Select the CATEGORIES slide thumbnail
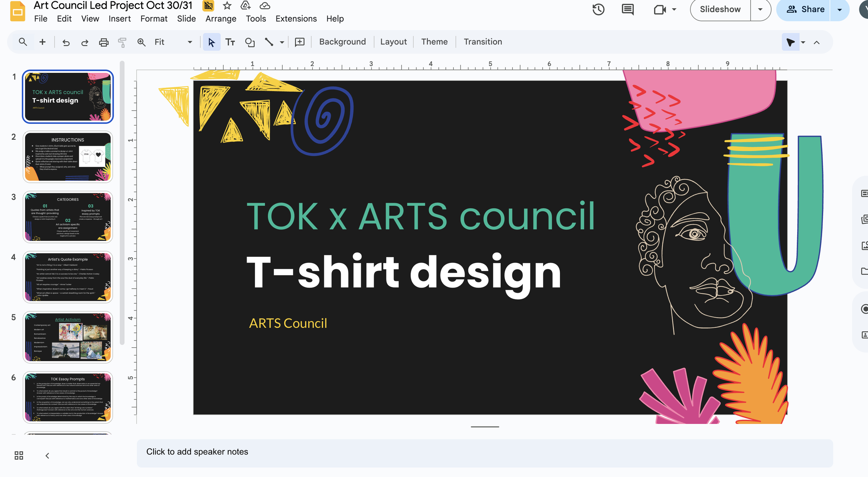 pos(68,217)
